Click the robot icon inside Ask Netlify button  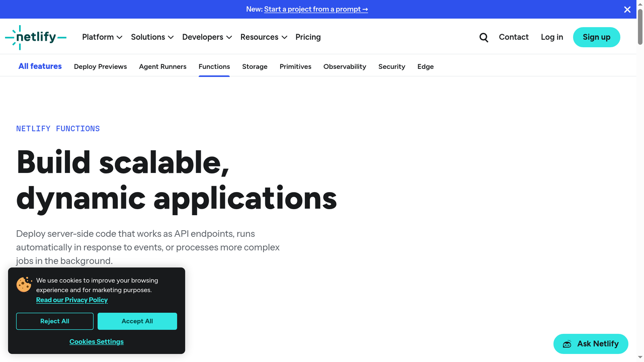[568, 344]
